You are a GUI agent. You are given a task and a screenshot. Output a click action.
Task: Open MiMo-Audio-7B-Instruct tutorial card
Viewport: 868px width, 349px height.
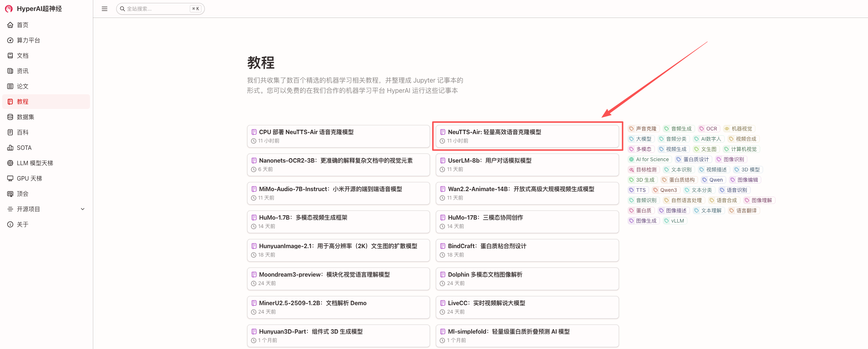[x=338, y=193]
